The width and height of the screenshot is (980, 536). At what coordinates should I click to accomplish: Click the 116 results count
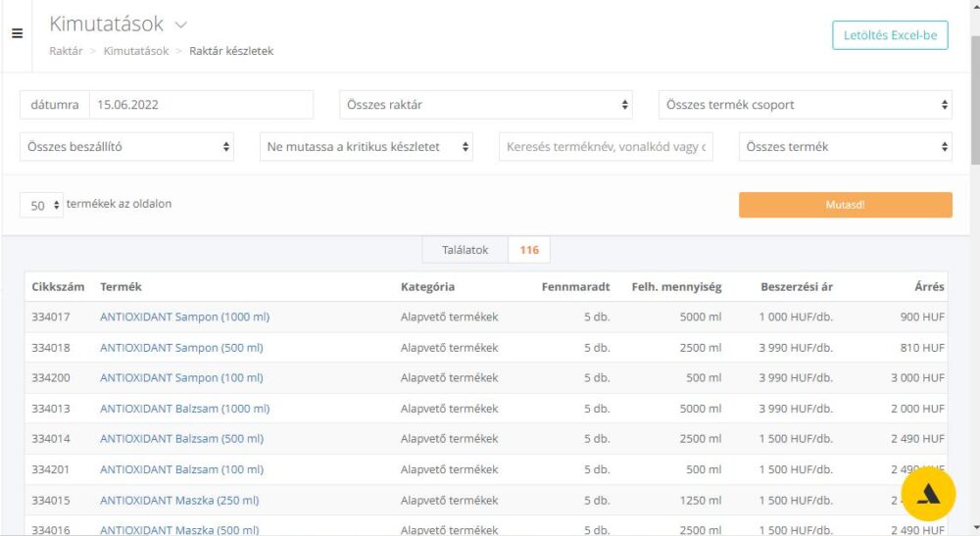tap(529, 250)
